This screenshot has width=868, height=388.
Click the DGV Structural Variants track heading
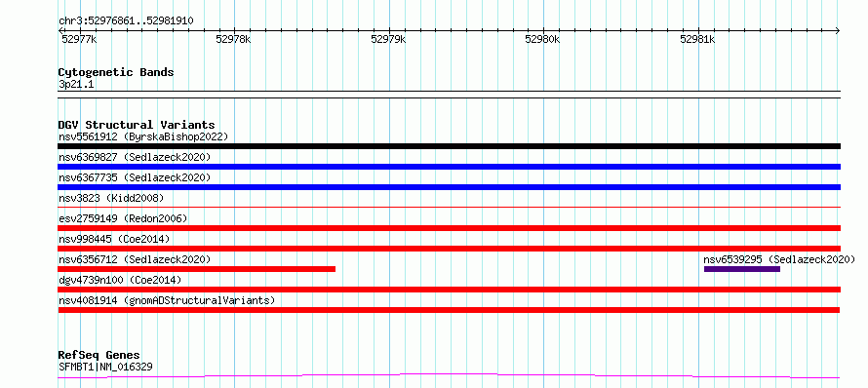click(137, 125)
